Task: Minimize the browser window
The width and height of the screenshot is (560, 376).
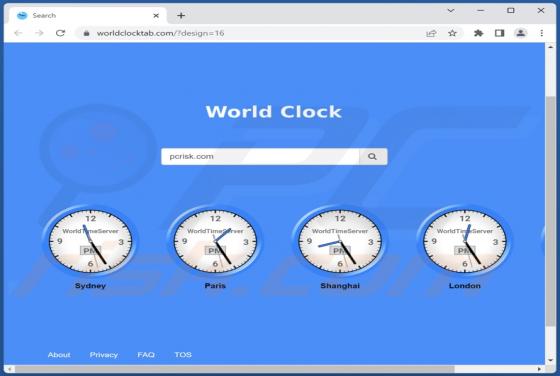Action: (481, 11)
